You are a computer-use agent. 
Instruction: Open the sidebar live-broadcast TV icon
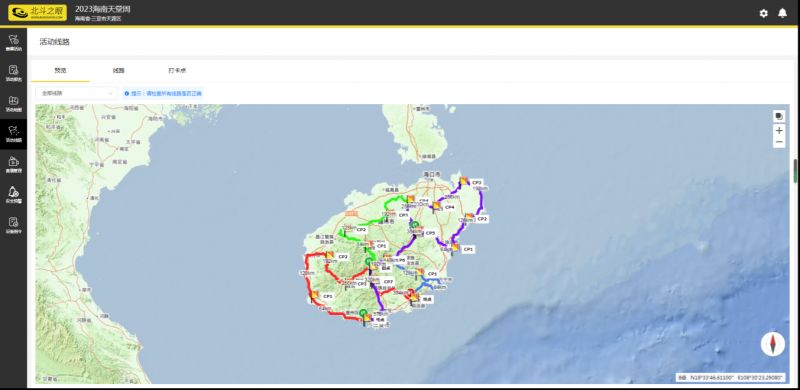(x=13, y=164)
